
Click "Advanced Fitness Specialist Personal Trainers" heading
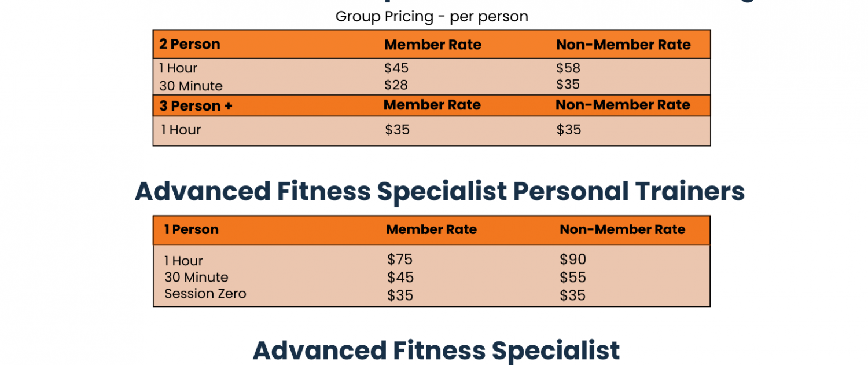439,192
